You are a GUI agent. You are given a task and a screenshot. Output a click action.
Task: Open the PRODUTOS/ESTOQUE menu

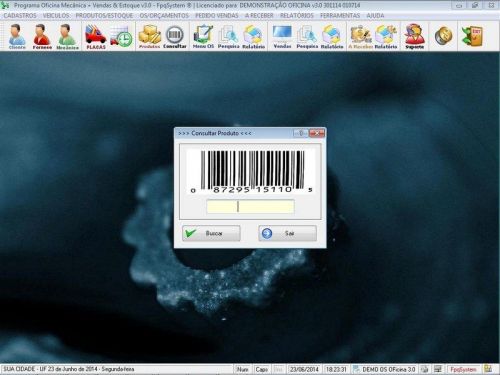coord(104,16)
